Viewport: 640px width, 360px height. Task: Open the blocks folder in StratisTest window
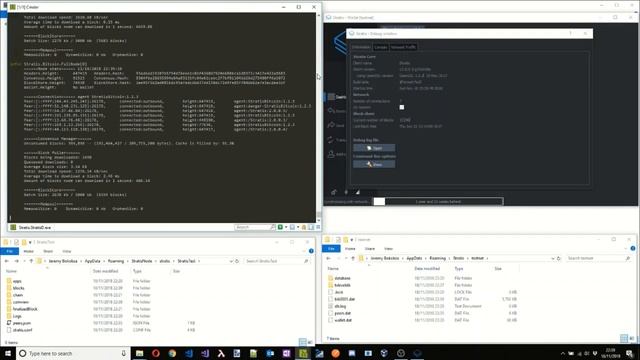pos(18,288)
